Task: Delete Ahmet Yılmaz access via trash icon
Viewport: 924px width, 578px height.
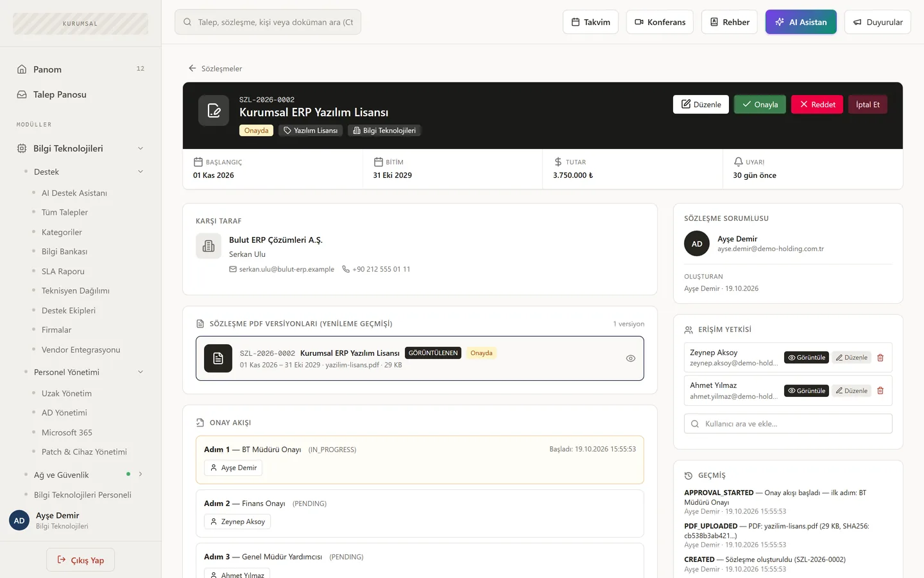Action: [880, 390]
